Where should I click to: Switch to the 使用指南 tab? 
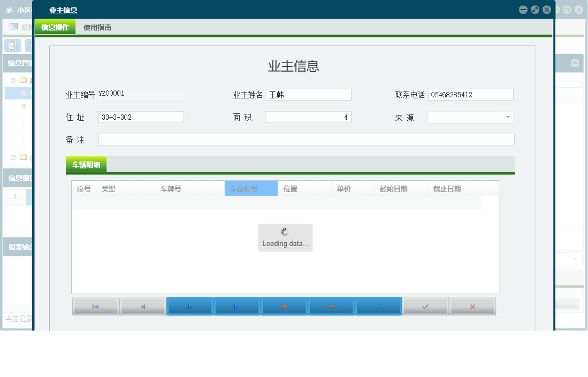click(x=96, y=27)
